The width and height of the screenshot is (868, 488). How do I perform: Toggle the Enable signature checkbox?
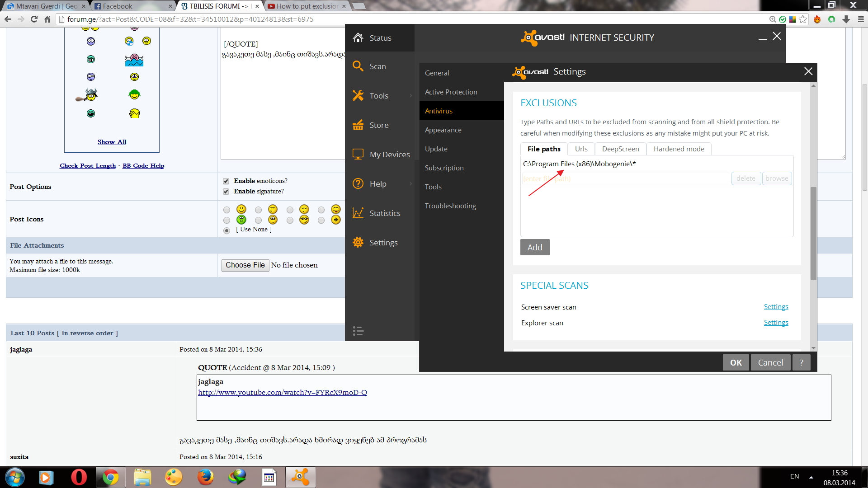point(226,192)
